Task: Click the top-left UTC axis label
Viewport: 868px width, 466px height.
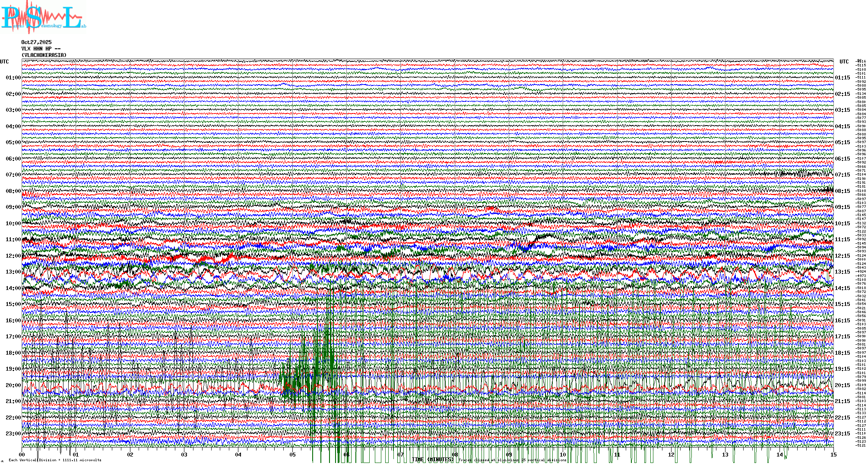Action: tap(4, 62)
